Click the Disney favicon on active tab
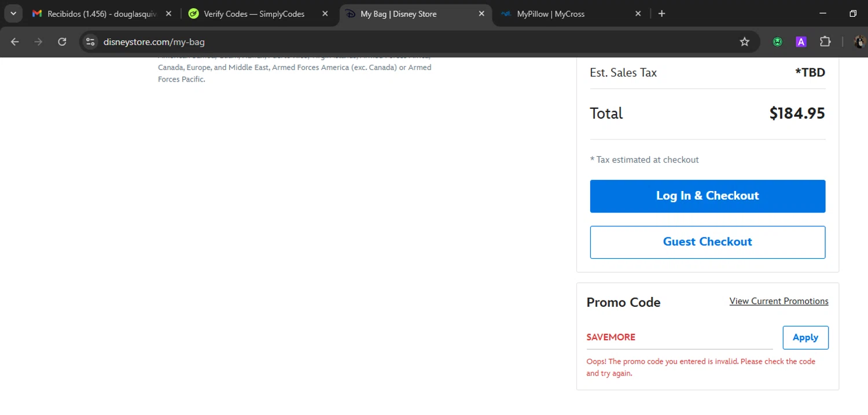868x415 pixels. pos(350,14)
